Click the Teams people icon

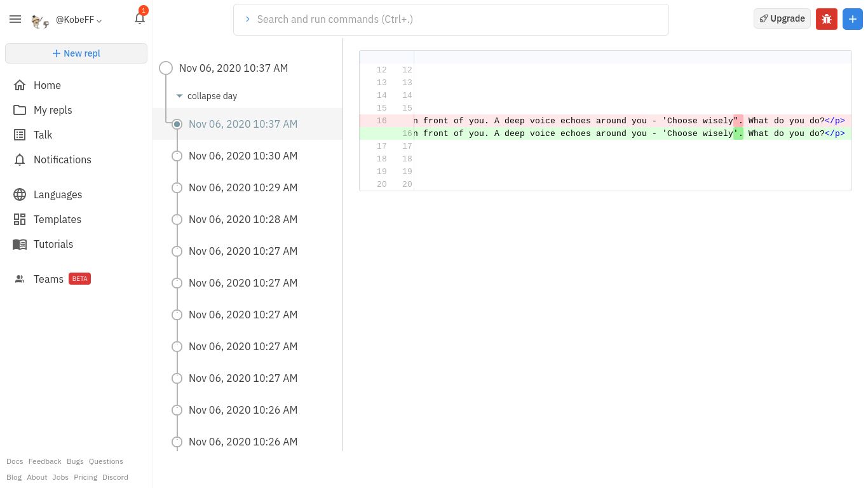(20, 279)
